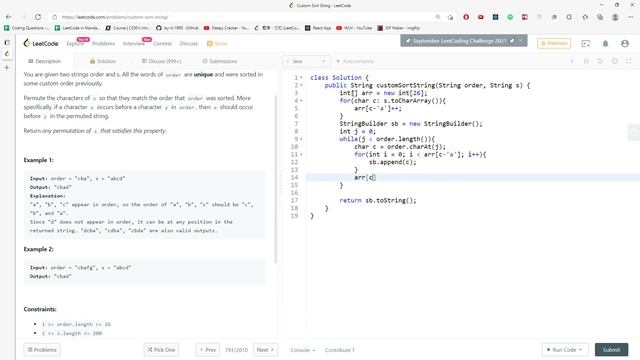The height and width of the screenshot is (360, 640).
Task: Open the Run Code dropdown button
Action: point(565,350)
